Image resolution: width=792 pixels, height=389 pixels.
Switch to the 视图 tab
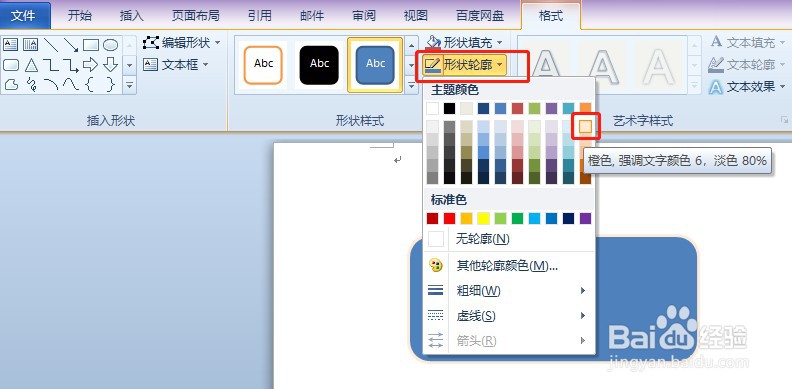(x=416, y=16)
